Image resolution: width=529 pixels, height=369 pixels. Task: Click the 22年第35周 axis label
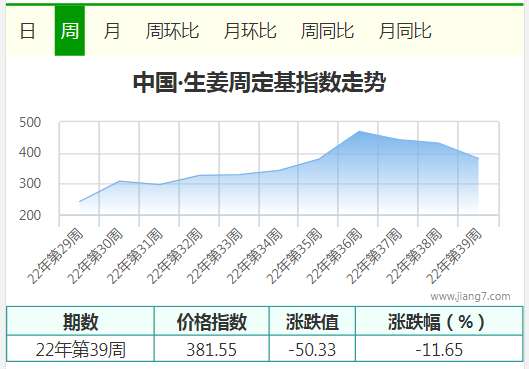click(295, 256)
